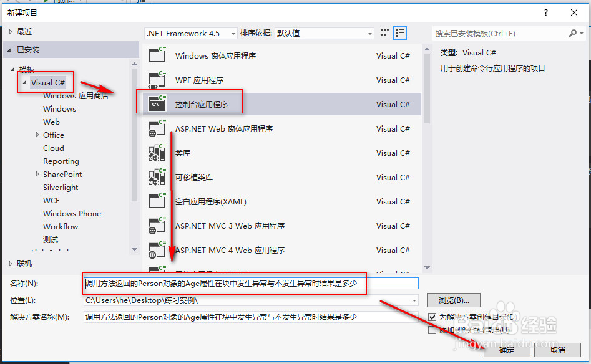Select the 空白应用程序(XAML) template icon
The height and width of the screenshot is (364, 591).
(x=157, y=201)
